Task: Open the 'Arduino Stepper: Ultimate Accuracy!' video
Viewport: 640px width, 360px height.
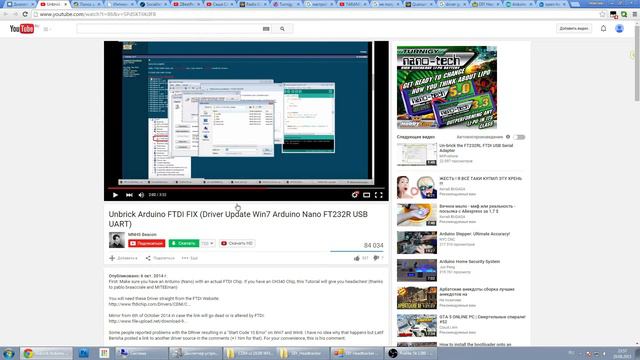Action: 474,234
